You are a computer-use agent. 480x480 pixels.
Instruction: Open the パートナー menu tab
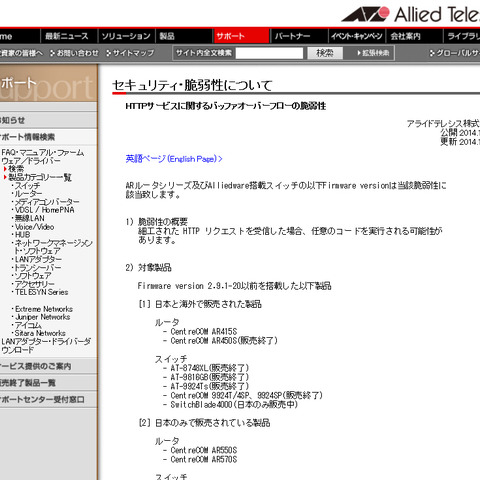299,36
